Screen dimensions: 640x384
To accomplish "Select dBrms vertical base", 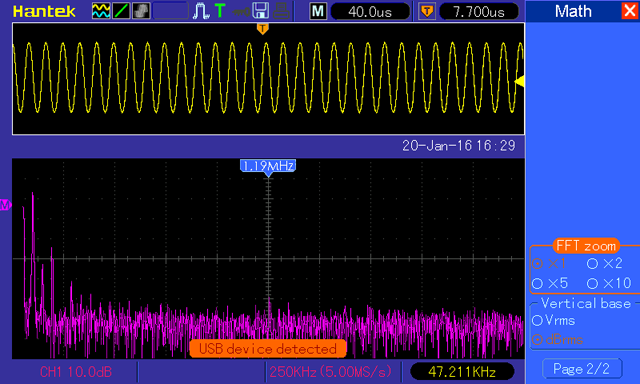I will 558,340.
